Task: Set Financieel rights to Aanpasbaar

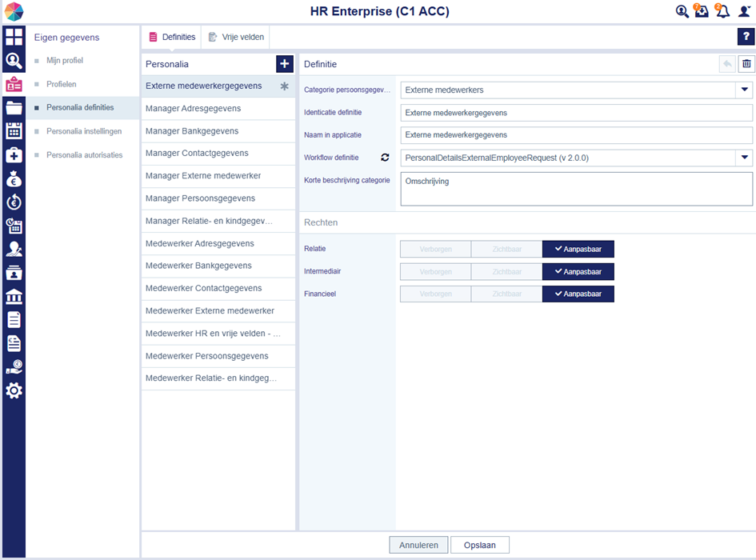Action: point(578,294)
